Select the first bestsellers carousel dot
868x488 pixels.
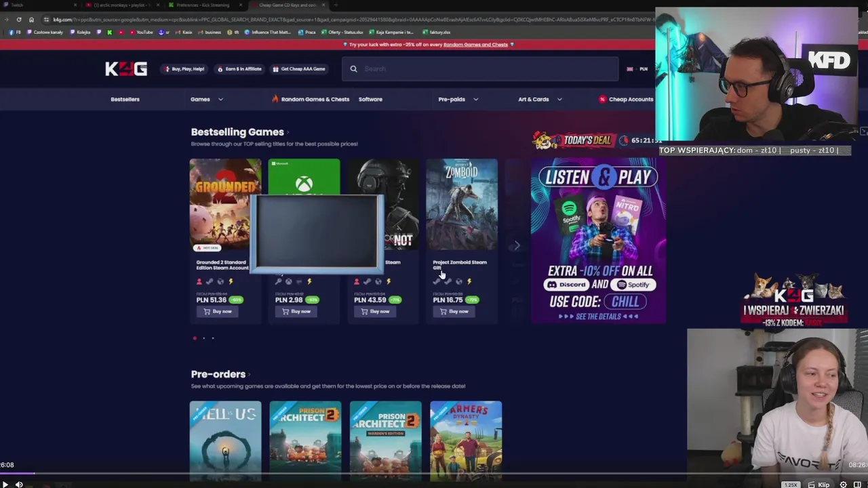coord(195,338)
